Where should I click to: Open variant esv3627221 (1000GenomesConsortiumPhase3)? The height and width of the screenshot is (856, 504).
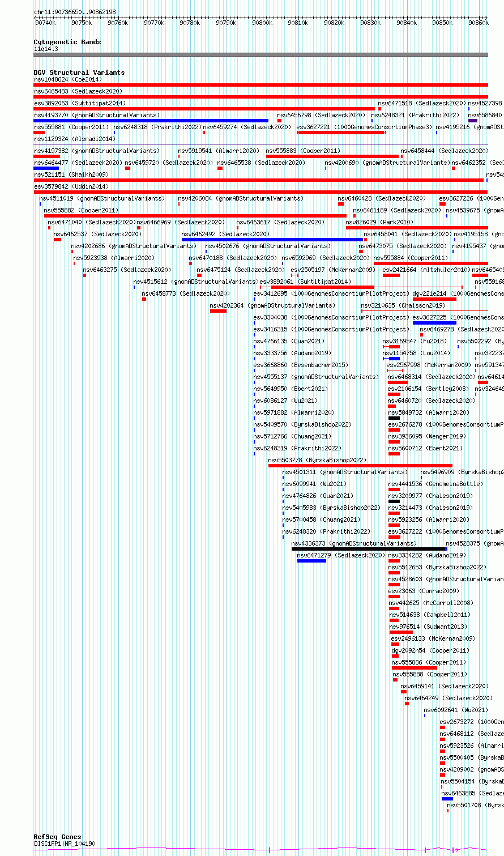[364, 127]
